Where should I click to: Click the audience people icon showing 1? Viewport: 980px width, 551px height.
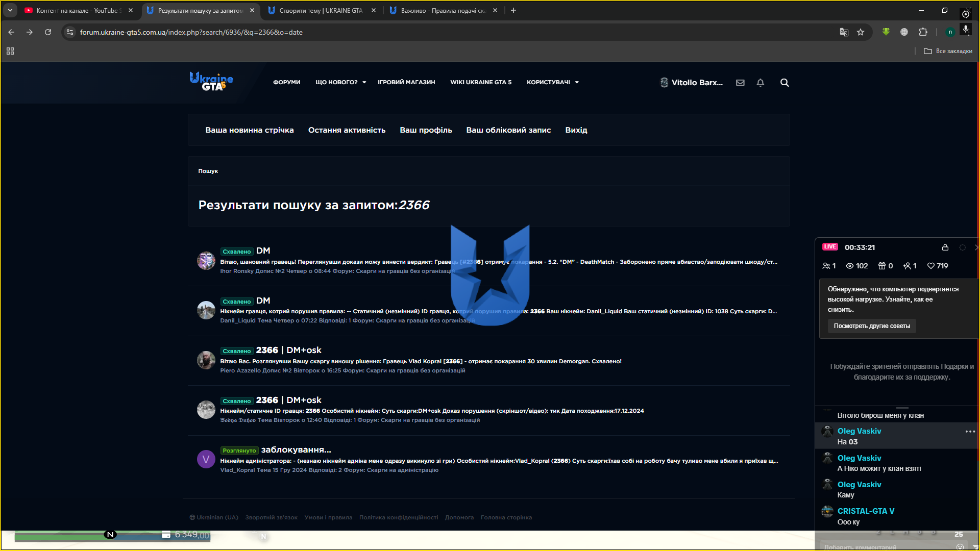pyautogui.click(x=826, y=266)
